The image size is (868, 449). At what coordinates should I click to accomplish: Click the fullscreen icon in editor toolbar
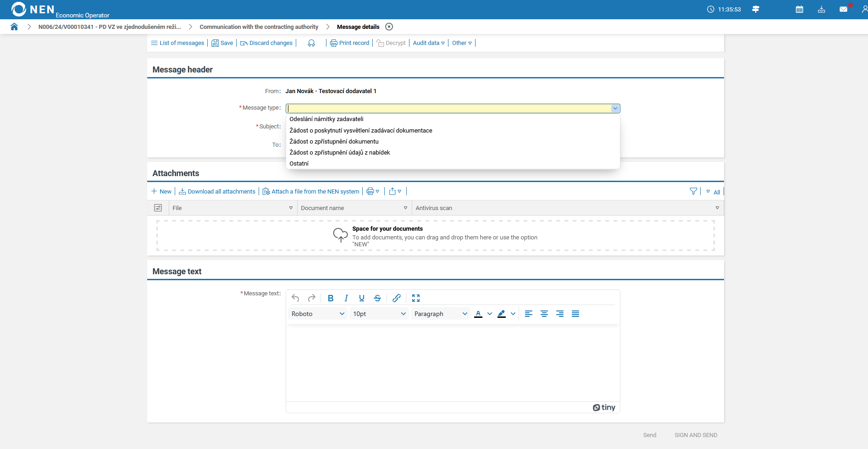(416, 298)
